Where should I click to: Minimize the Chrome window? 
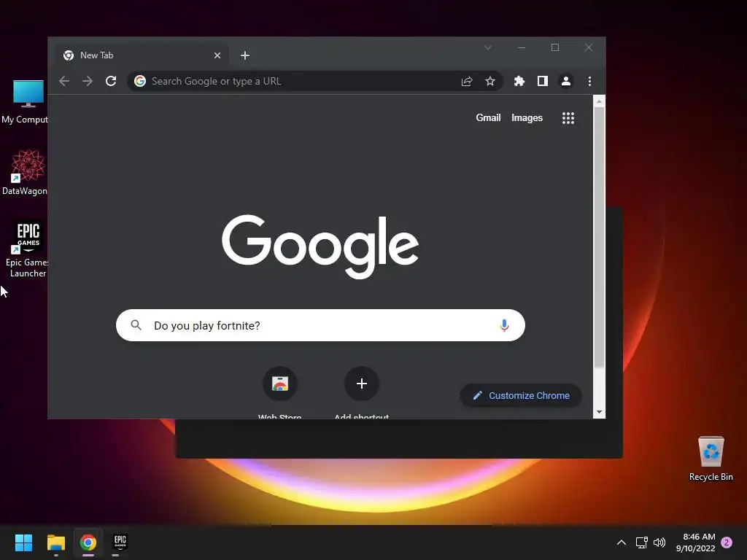click(522, 47)
